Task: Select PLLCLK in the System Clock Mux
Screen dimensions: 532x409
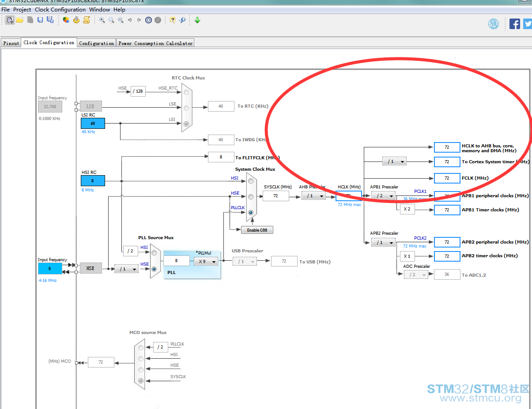Action: [x=251, y=212]
